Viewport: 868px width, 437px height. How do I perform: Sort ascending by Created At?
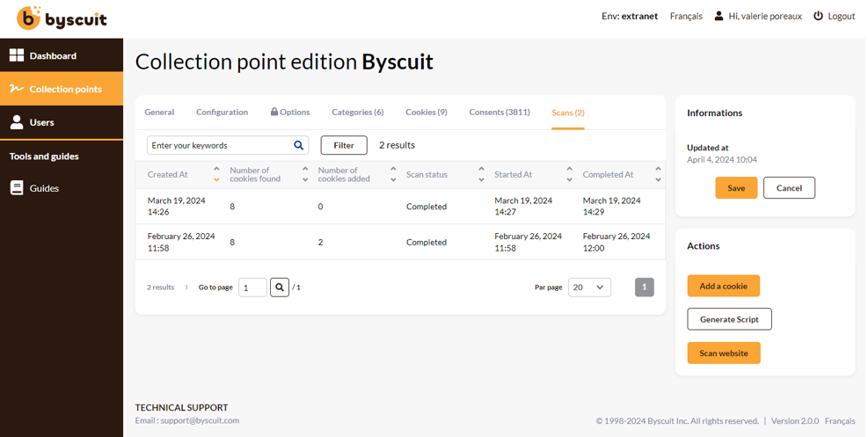point(216,170)
